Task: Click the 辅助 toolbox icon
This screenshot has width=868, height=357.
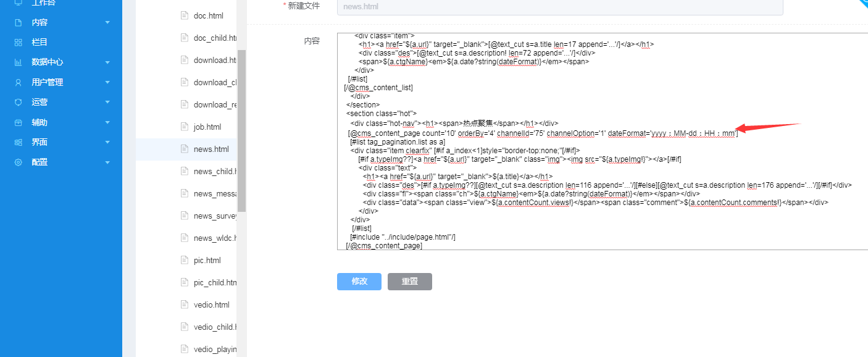Action: pos(19,122)
